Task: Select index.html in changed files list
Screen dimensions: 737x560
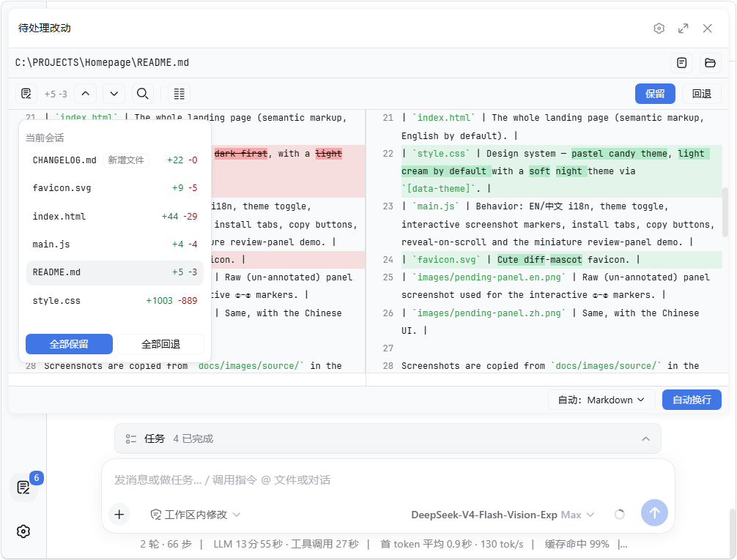Action: tap(115, 217)
